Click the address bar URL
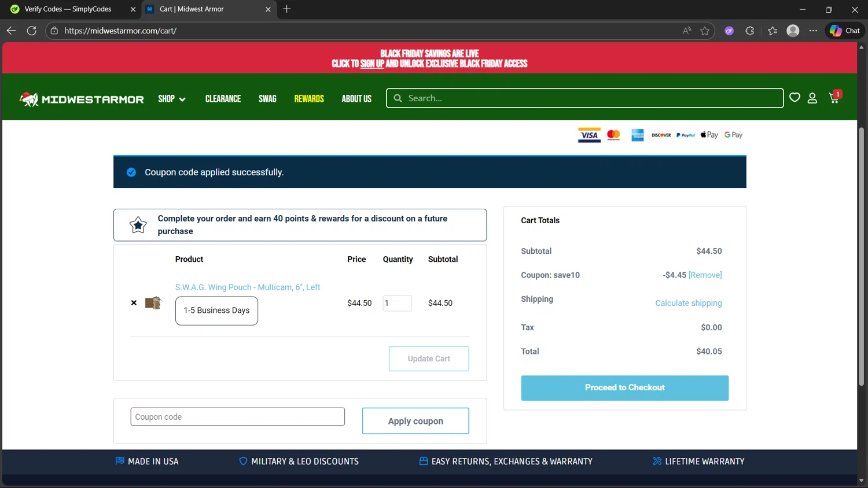The height and width of the screenshot is (488, 868). 120,31
